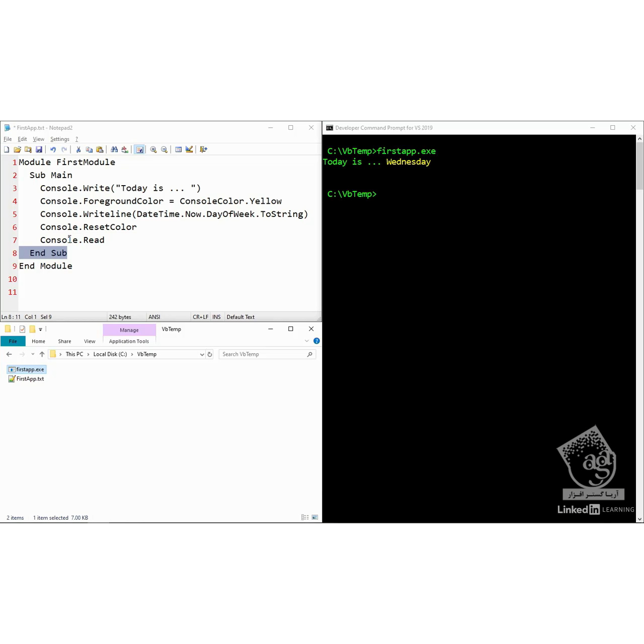644x644 pixels.
Task: Toggle the Word wrap toolbar button
Action: point(139,149)
